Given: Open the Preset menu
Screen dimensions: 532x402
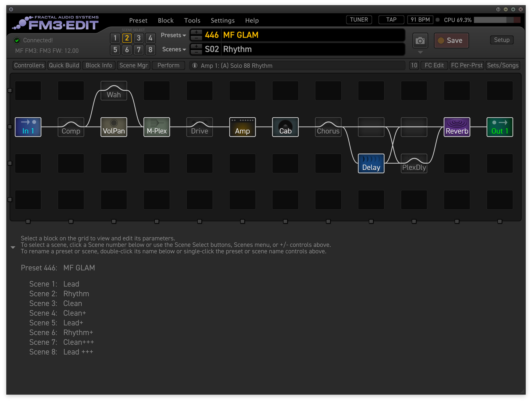Looking at the screenshot, I should pos(138,21).
